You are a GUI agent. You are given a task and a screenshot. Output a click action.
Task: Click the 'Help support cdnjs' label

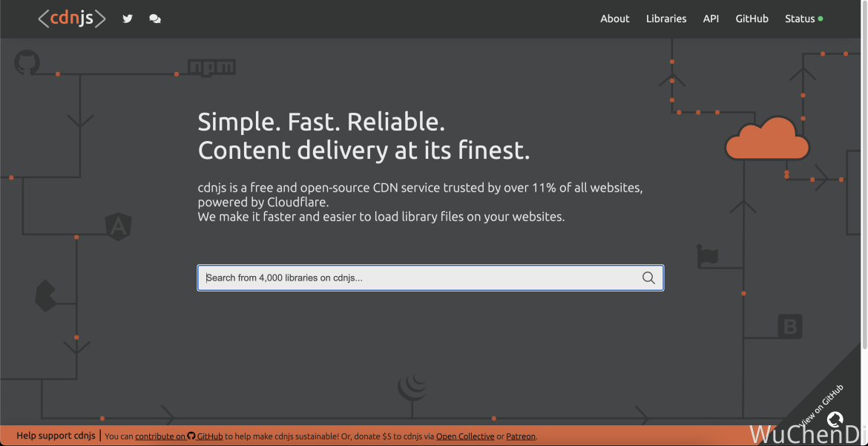pos(56,436)
